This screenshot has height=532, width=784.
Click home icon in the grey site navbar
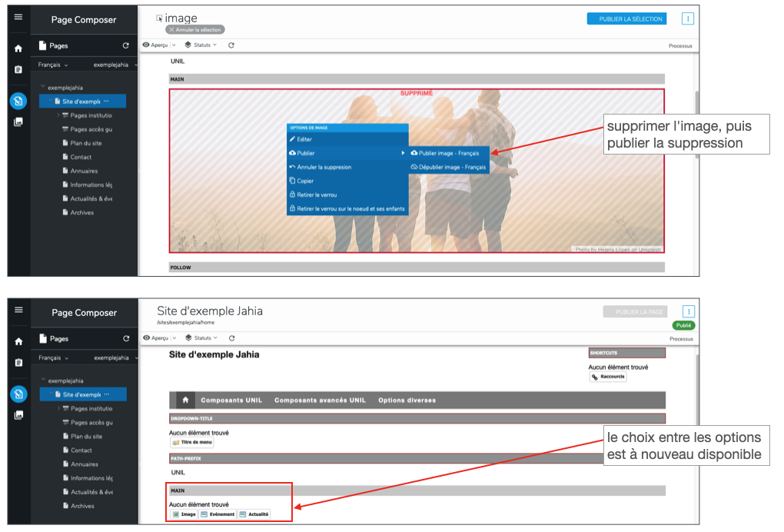pyautogui.click(x=185, y=401)
